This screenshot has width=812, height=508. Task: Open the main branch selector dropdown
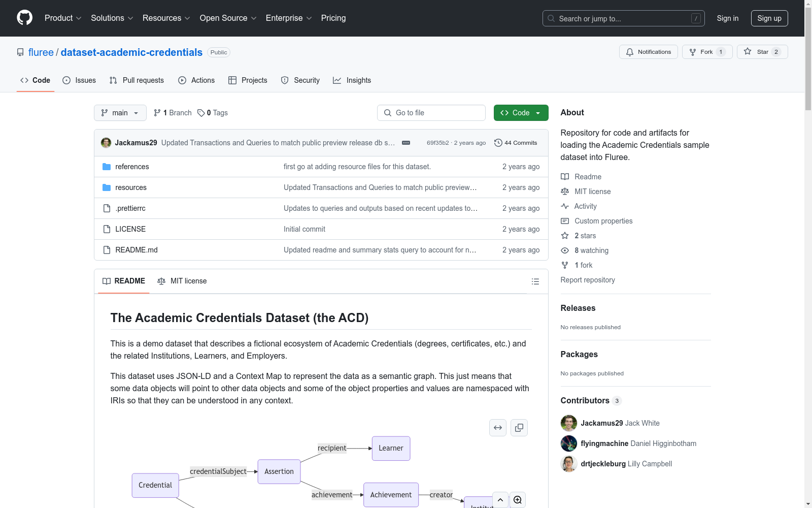(x=120, y=113)
